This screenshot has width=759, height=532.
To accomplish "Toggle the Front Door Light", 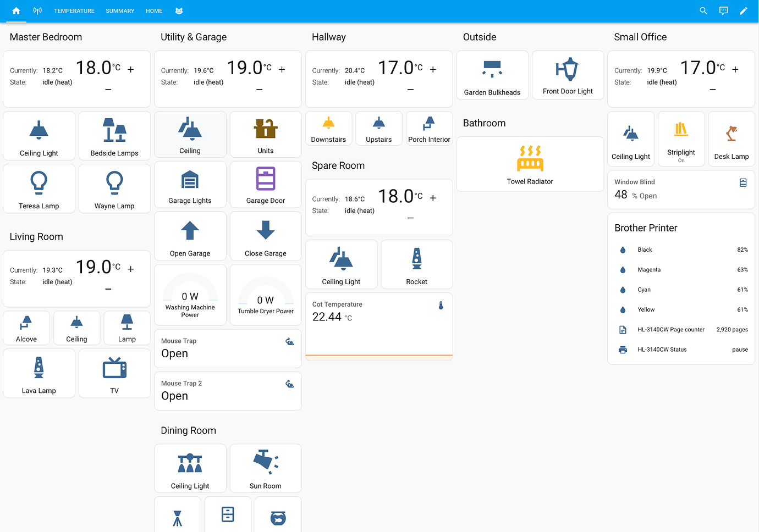I will click(568, 75).
